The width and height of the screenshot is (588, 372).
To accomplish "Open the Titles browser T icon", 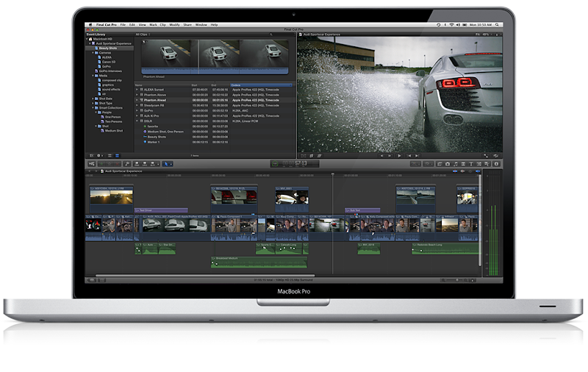I will tap(471, 164).
